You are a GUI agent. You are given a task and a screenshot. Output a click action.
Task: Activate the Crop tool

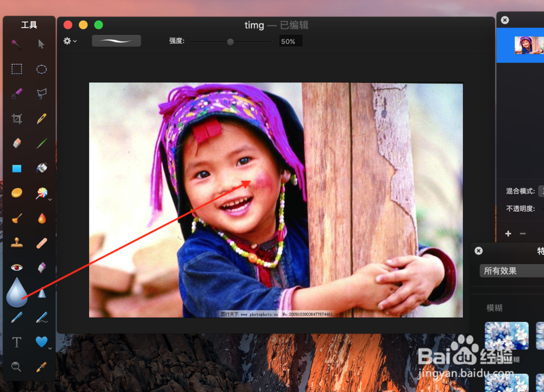click(x=17, y=119)
